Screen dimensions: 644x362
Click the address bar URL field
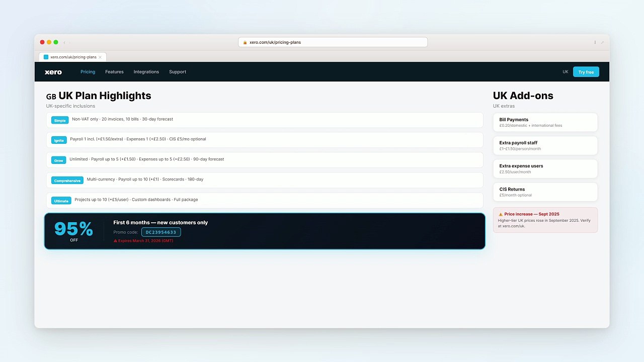point(333,42)
